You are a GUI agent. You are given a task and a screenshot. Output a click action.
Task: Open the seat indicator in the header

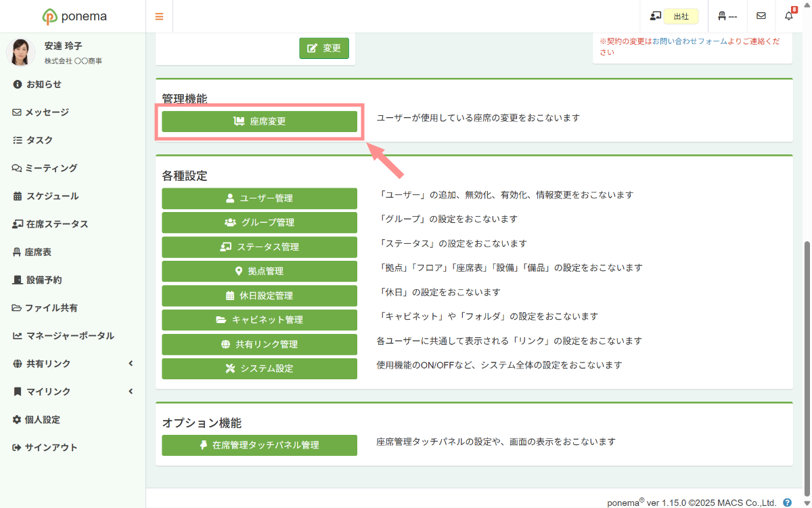pyautogui.click(x=727, y=16)
